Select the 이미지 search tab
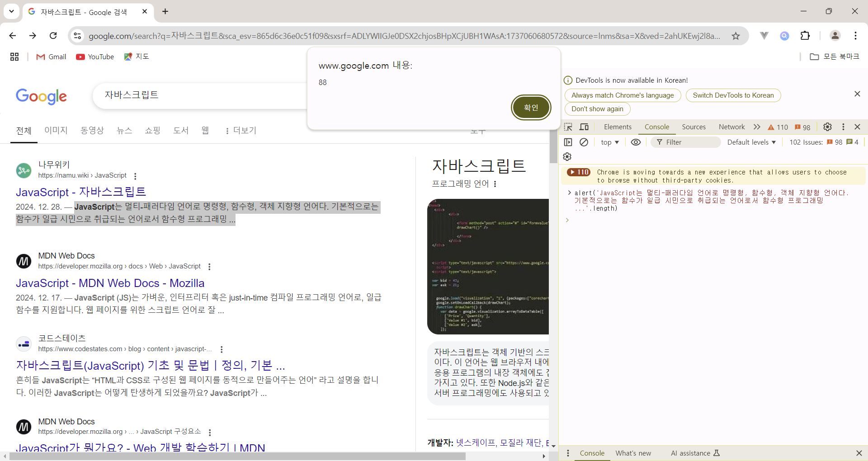This screenshot has height=461, width=868. [x=56, y=131]
